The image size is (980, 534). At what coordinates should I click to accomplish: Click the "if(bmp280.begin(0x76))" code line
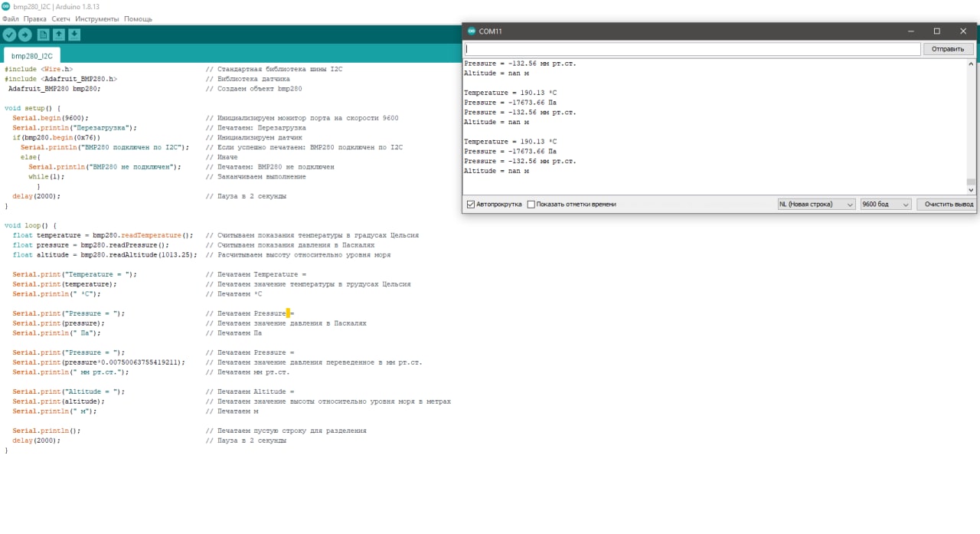(56, 138)
